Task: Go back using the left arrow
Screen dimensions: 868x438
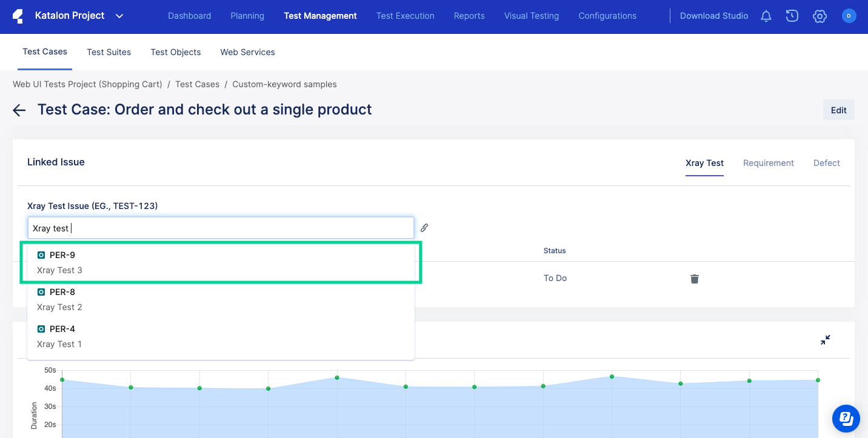Action: (19, 110)
